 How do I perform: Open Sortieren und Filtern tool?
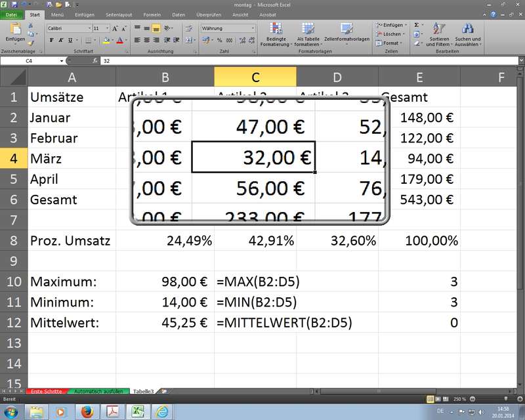coord(439,30)
